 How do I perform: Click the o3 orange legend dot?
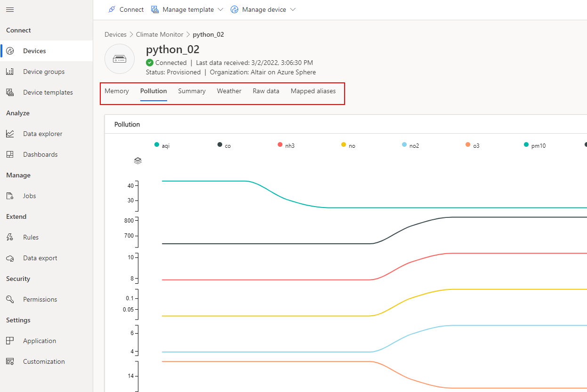tap(468, 145)
